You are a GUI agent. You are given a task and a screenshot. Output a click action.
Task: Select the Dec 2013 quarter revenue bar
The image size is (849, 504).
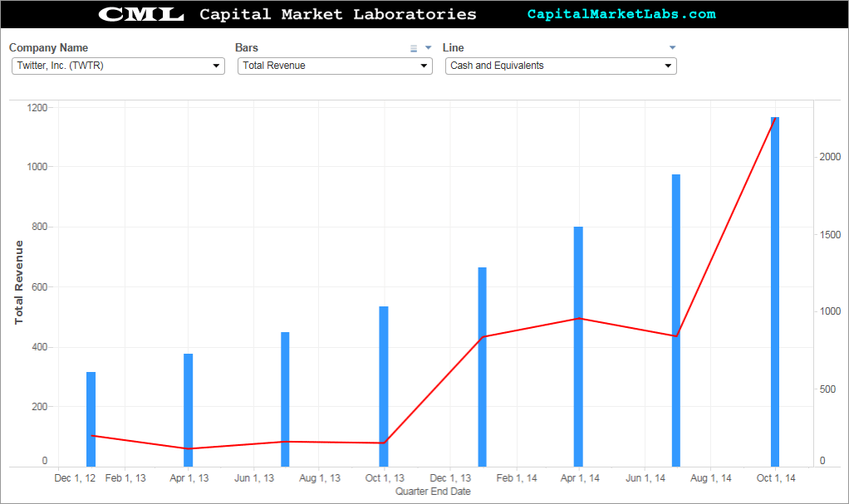tap(482, 366)
